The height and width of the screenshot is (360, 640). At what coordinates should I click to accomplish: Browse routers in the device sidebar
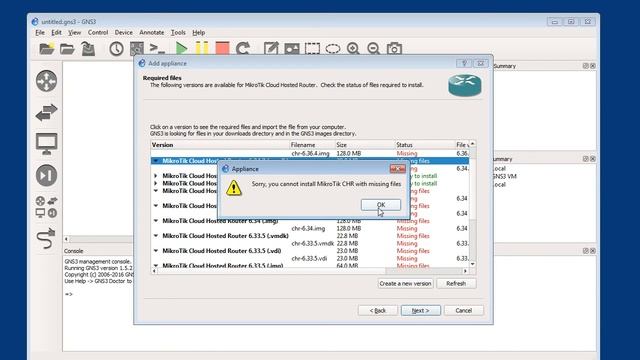point(46,81)
